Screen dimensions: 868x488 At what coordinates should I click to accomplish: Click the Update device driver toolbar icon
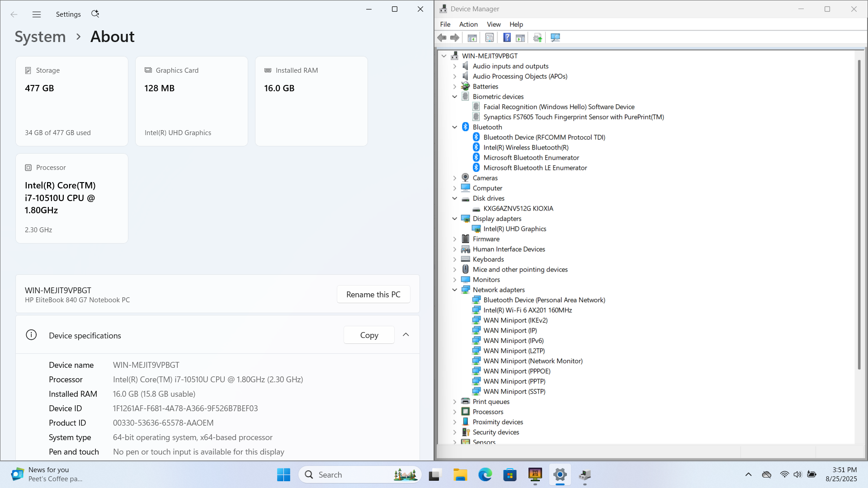click(538, 38)
